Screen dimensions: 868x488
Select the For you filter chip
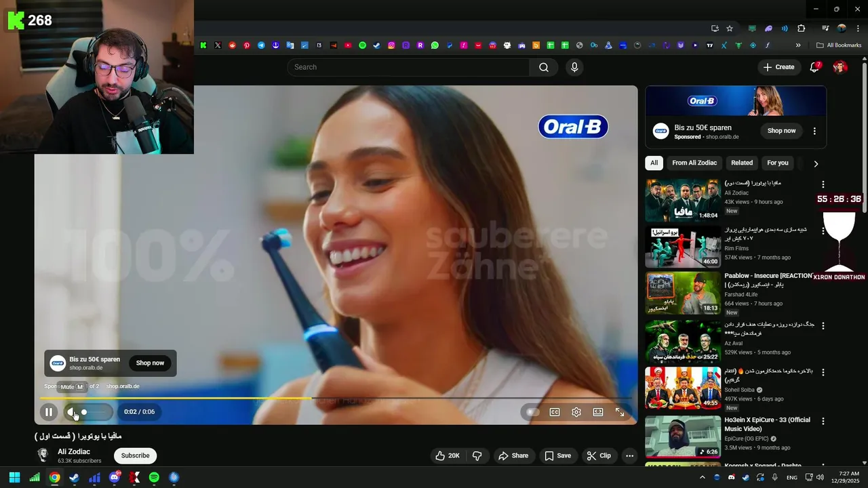click(x=778, y=163)
